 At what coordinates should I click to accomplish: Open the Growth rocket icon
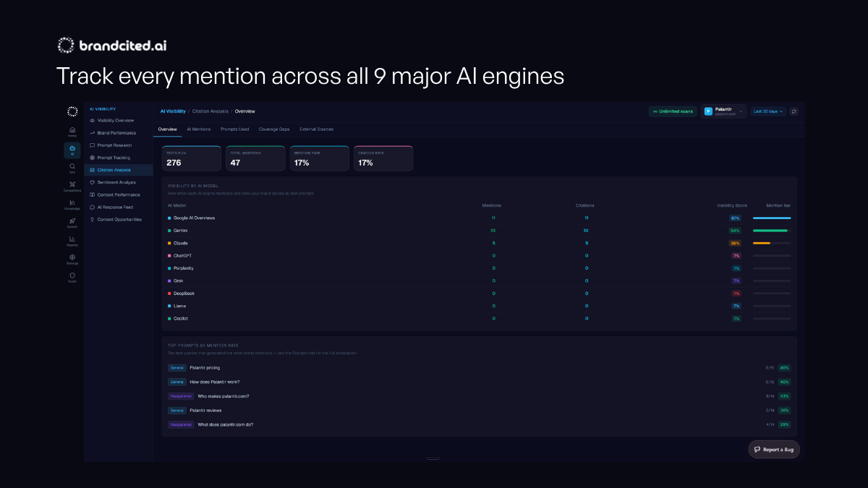(x=72, y=222)
